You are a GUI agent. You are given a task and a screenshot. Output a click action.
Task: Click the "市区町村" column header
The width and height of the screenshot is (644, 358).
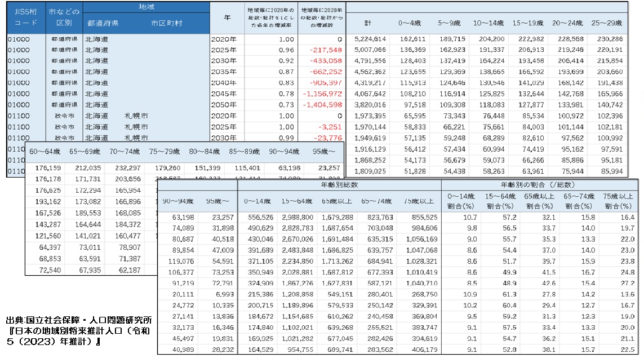coord(166,24)
